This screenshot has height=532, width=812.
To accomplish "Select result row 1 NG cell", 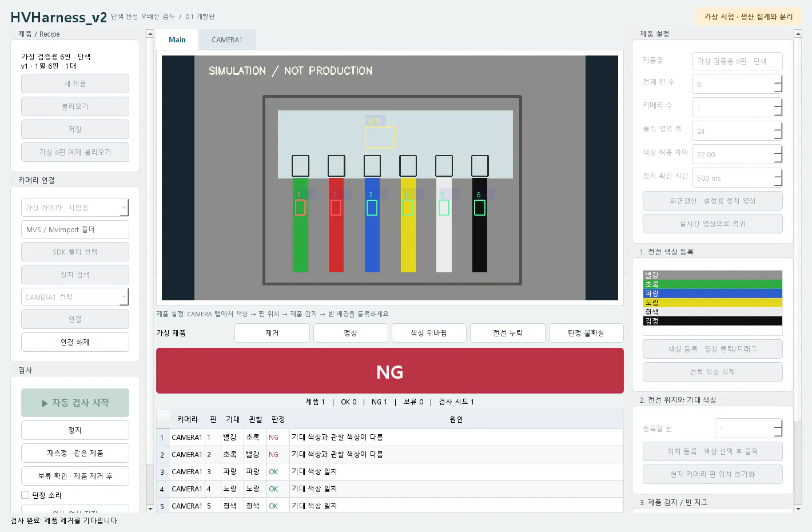I will (278, 438).
